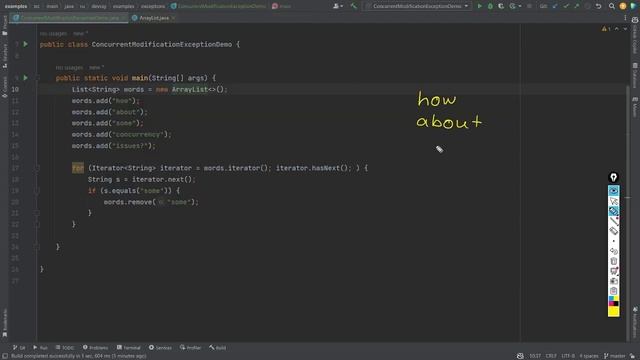Toggle annotation visibility eye icon
The width and height of the screenshot is (640, 360).
[613, 191]
